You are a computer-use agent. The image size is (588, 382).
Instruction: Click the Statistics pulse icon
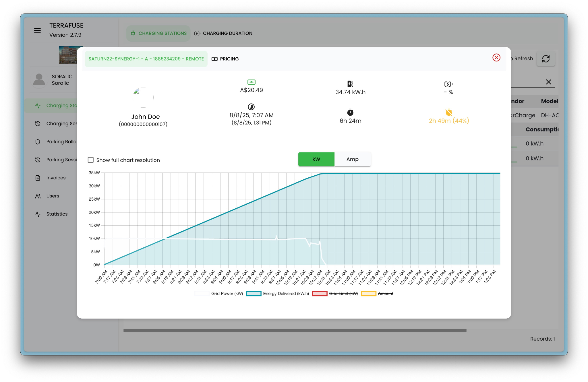point(38,214)
